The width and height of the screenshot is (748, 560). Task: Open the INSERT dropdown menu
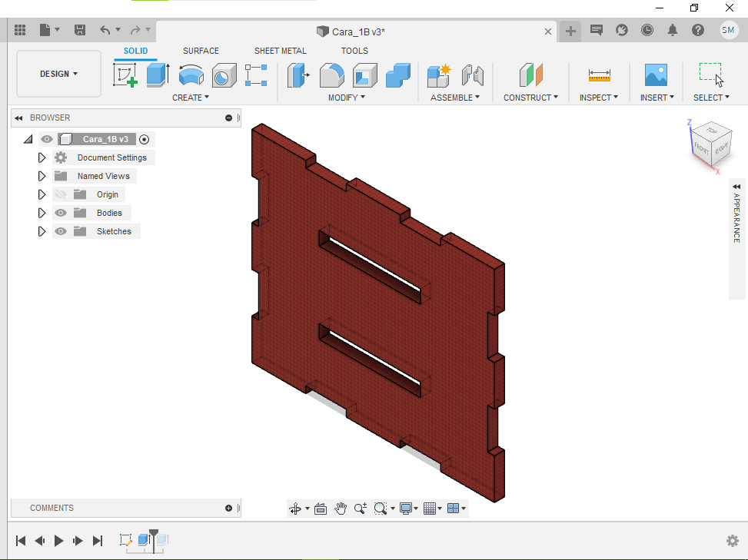pos(657,98)
